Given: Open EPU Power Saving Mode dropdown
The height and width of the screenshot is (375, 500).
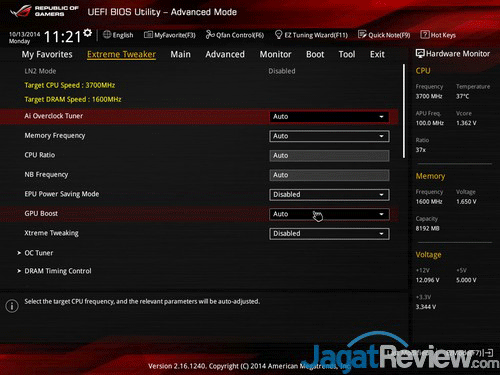Looking at the screenshot, I should pyautogui.click(x=329, y=195).
